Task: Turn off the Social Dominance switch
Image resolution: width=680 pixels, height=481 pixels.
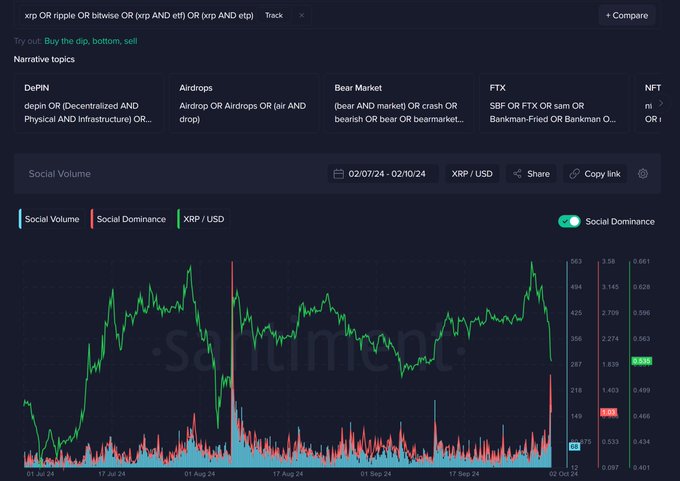Action: point(569,221)
